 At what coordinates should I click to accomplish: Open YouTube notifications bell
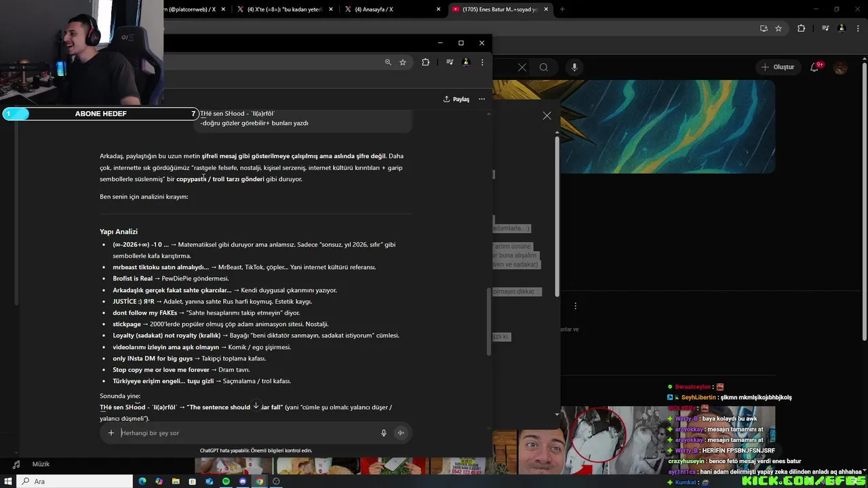point(816,67)
